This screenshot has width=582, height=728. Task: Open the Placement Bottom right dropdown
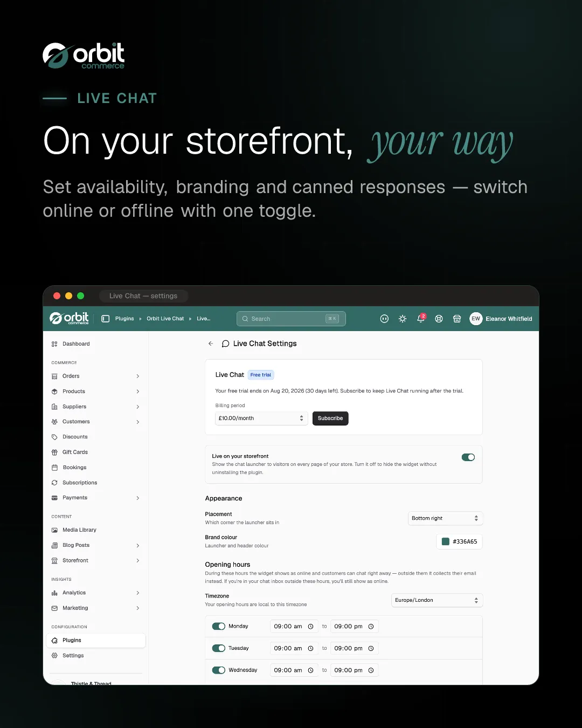pyautogui.click(x=446, y=518)
